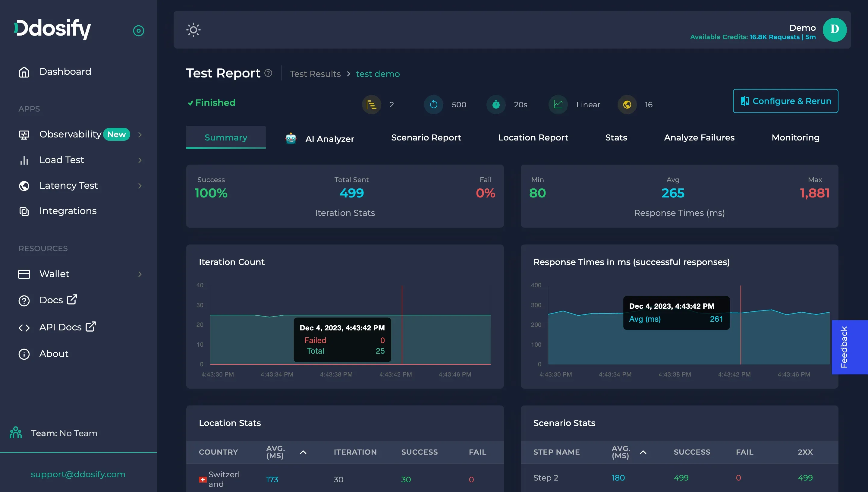Image resolution: width=868 pixels, height=492 pixels.
Task: Expand the Load Test submenu arrow
Action: 140,160
